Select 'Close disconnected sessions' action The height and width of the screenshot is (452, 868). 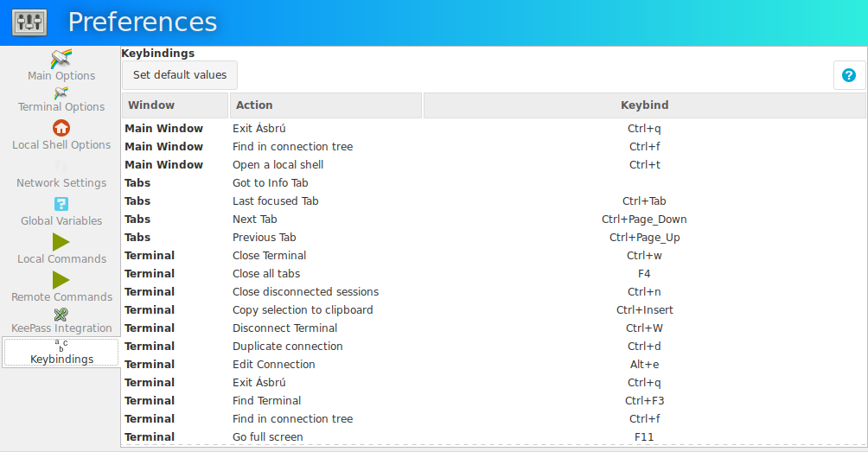tap(305, 292)
